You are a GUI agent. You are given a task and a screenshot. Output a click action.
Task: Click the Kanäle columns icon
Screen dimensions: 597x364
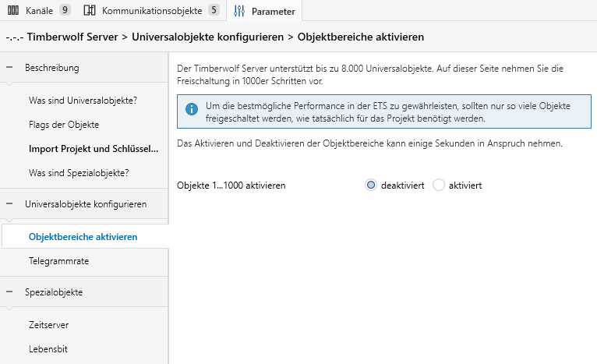[x=13, y=10]
